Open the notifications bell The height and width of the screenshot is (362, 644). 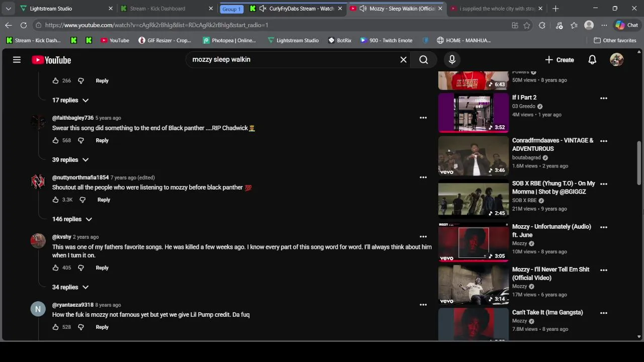click(592, 60)
